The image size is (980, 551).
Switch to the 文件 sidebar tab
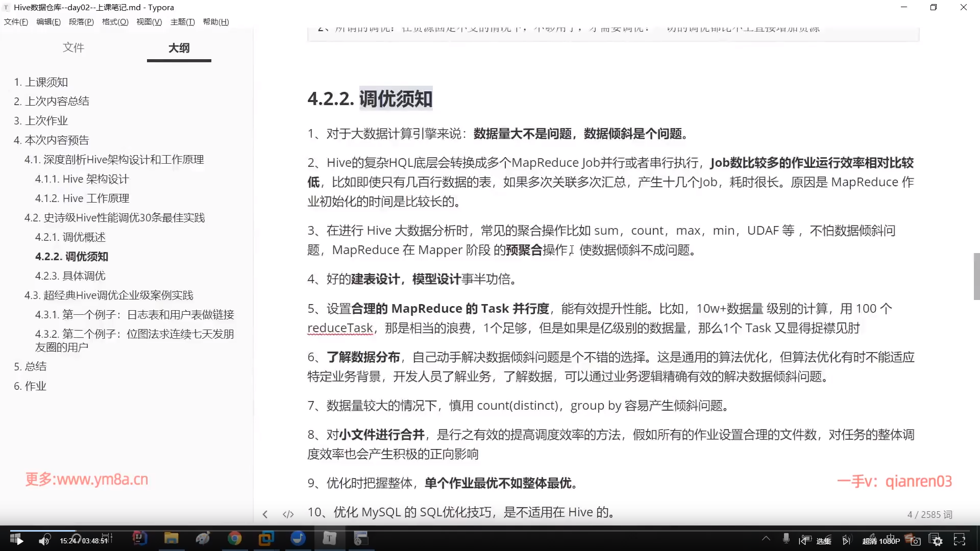click(x=73, y=47)
